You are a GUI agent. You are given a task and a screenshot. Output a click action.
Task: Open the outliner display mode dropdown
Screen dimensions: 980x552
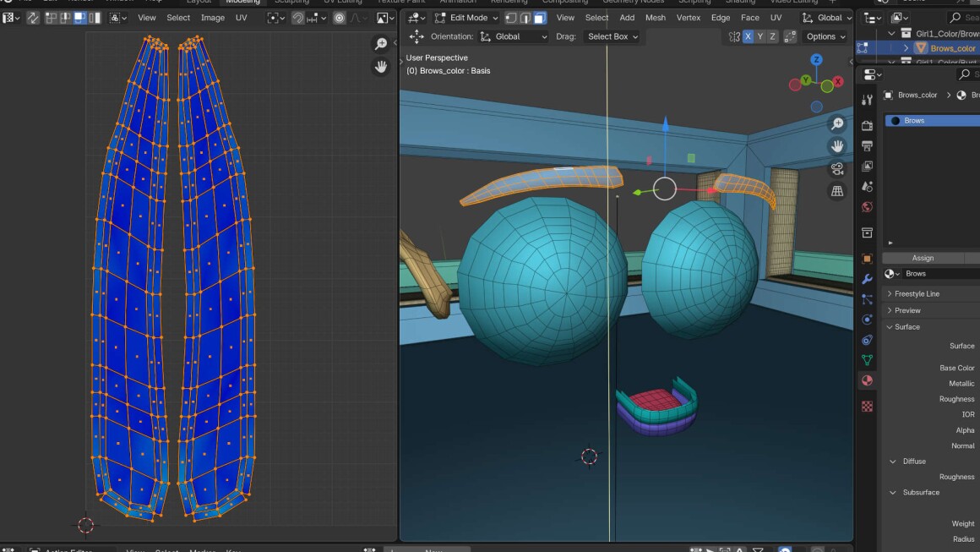pos(901,18)
